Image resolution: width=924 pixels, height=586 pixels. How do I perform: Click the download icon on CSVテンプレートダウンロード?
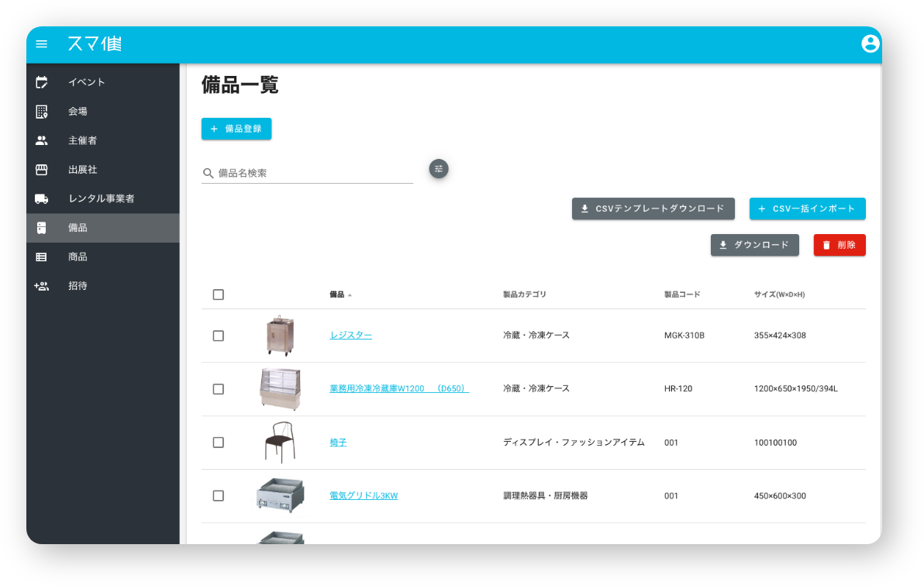tap(584, 208)
